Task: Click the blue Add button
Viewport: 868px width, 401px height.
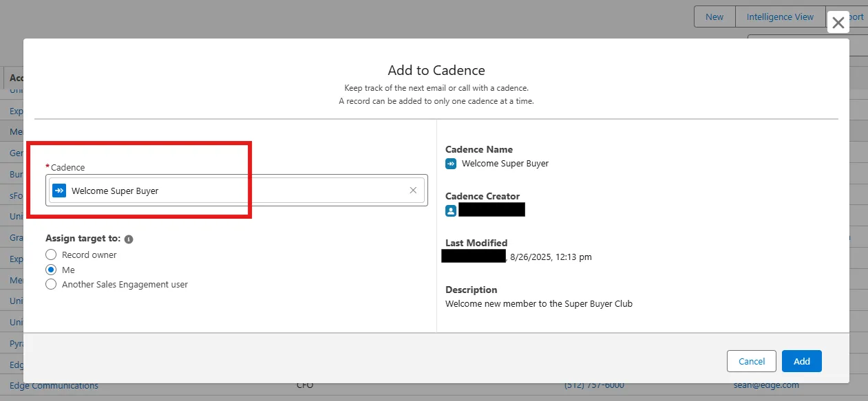Action: click(x=801, y=361)
